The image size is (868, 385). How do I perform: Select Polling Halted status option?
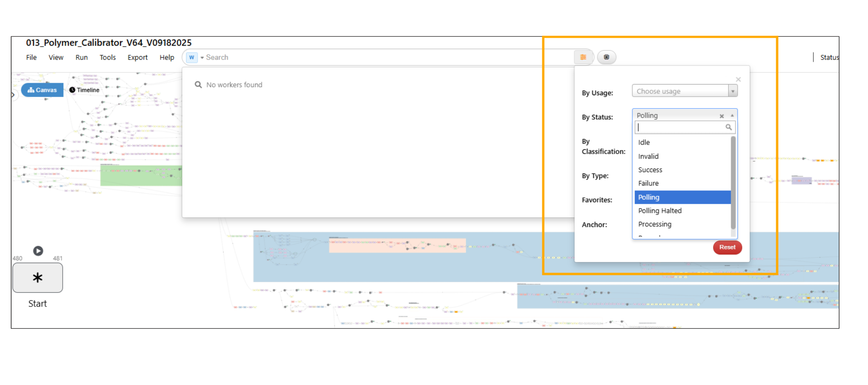(660, 211)
